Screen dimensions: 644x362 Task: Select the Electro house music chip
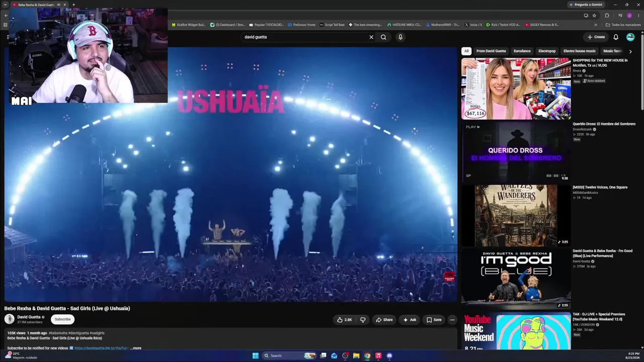pos(580,51)
